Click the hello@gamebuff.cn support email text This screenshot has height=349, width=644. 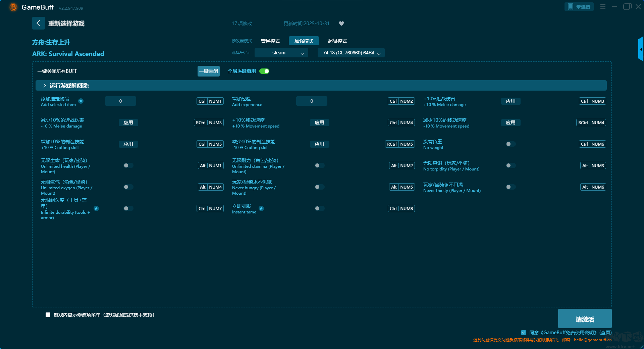593,340
